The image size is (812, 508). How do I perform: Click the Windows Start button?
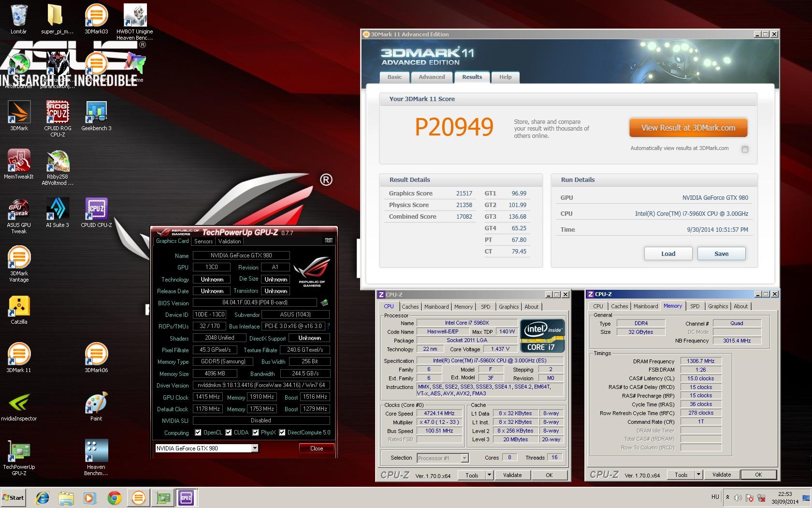14,497
